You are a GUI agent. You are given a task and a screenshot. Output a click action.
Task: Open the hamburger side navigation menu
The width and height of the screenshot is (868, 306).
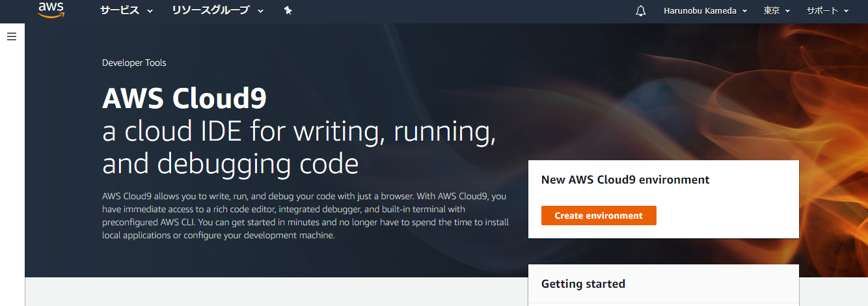tap(11, 36)
